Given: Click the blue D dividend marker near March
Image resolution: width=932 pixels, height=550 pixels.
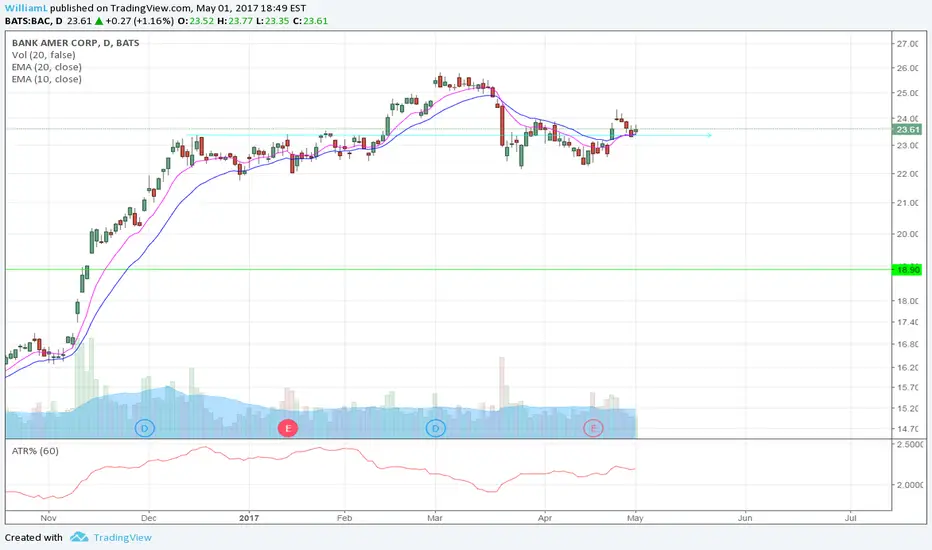Looking at the screenshot, I should (x=436, y=428).
